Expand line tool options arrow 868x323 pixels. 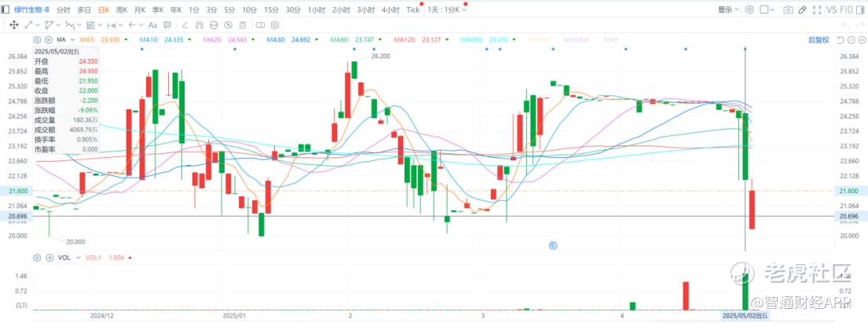tap(38, 25)
